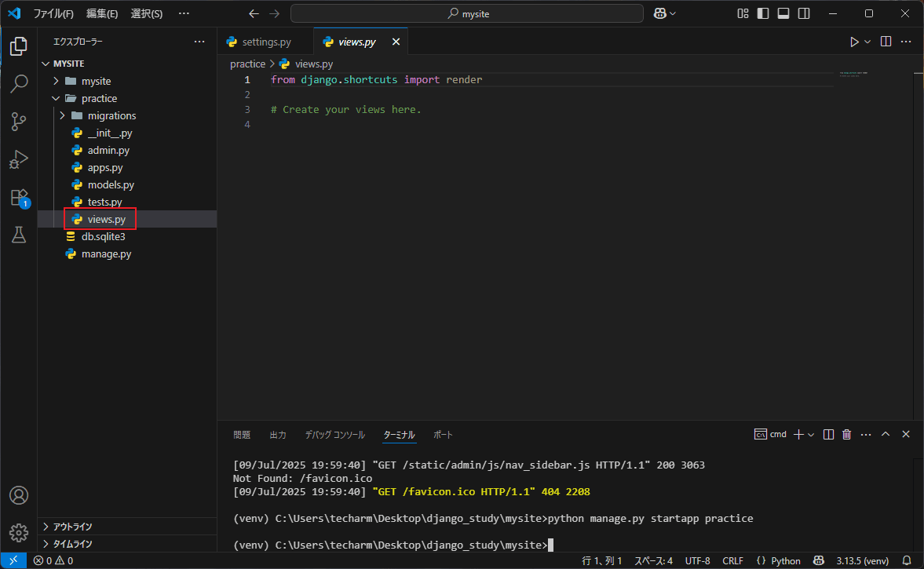The image size is (924, 569).
Task: Open the Explorer view in activity bar
Action: (x=19, y=46)
